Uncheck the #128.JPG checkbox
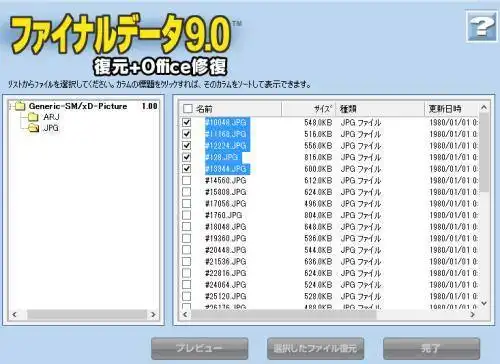The width and height of the screenshot is (500, 364). pyautogui.click(x=187, y=157)
